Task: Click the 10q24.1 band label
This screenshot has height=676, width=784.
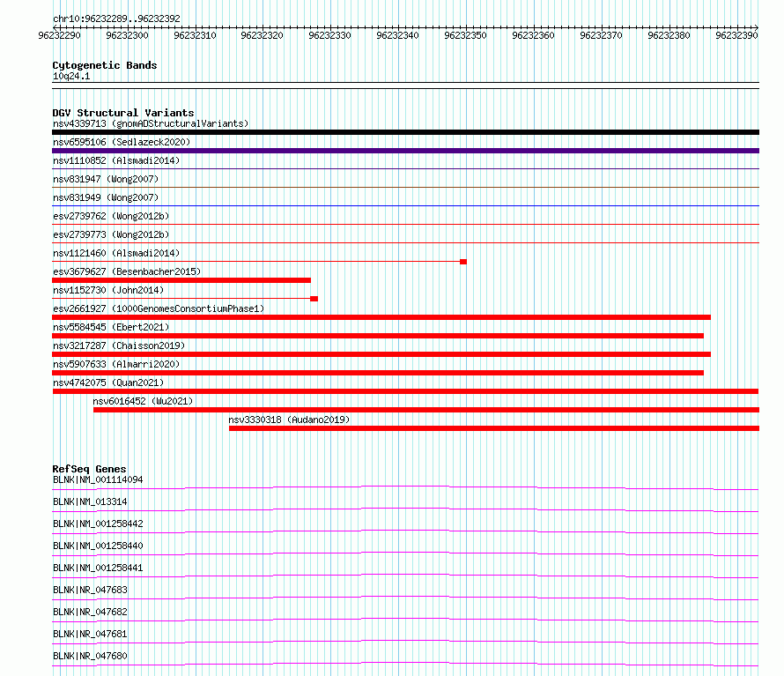Action: pyautogui.click(x=71, y=76)
